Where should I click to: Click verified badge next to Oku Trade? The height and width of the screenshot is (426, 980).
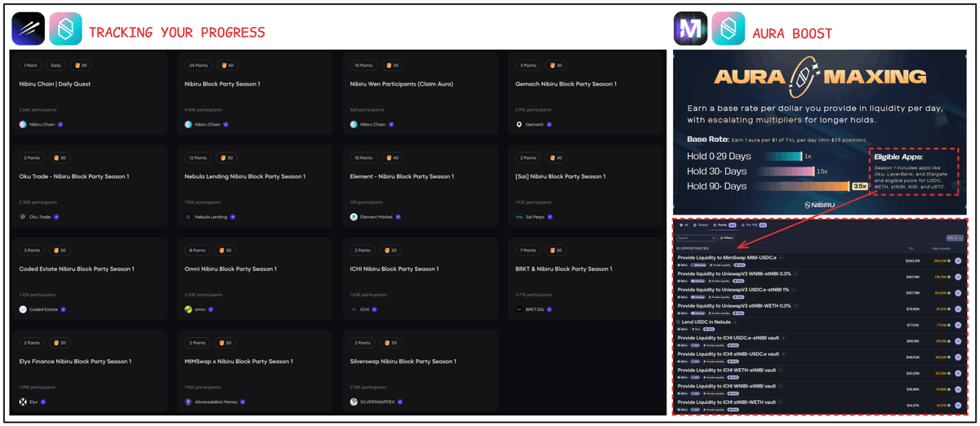(x=56, y=217)
